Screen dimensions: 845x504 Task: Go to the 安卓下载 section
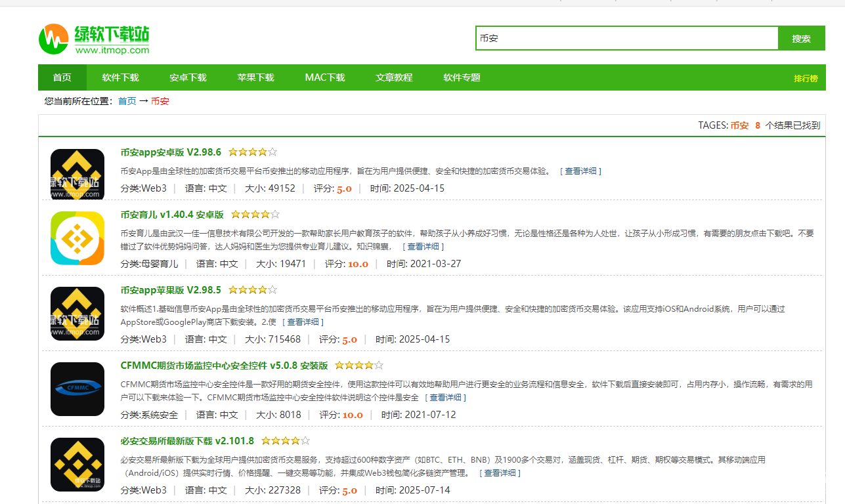coord(188,77)
